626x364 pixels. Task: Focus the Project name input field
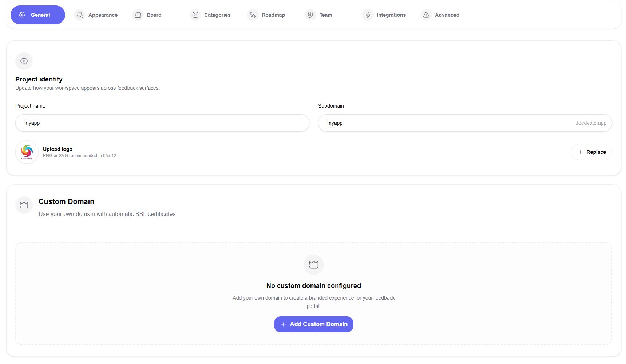[x=162, y=123]
